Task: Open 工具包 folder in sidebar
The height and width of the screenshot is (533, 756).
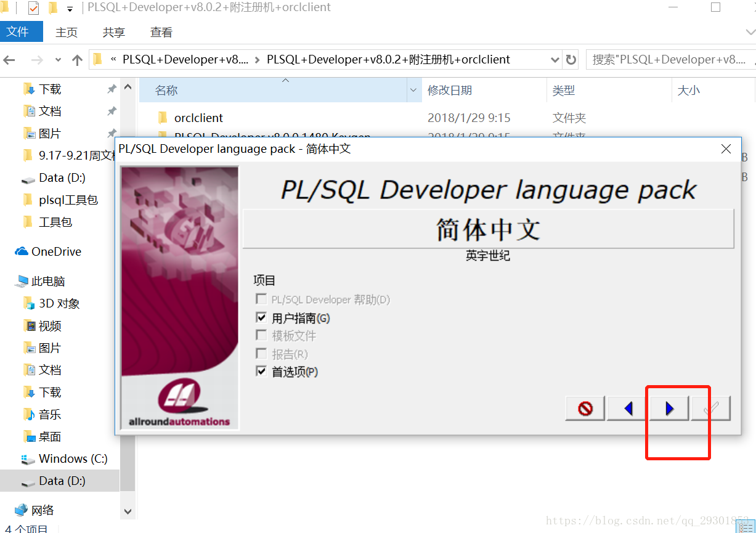Action: click(x=55, y=222)
